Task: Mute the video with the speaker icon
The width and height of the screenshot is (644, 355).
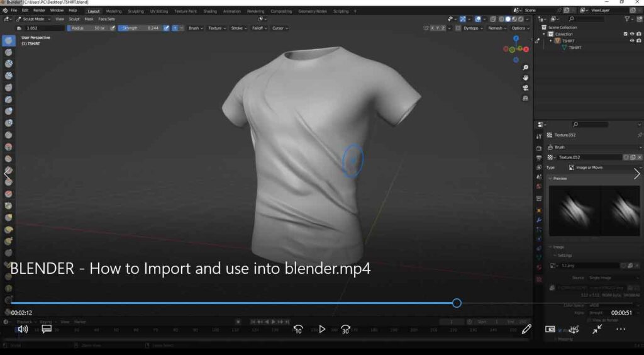Action: [x=23, y=329]
